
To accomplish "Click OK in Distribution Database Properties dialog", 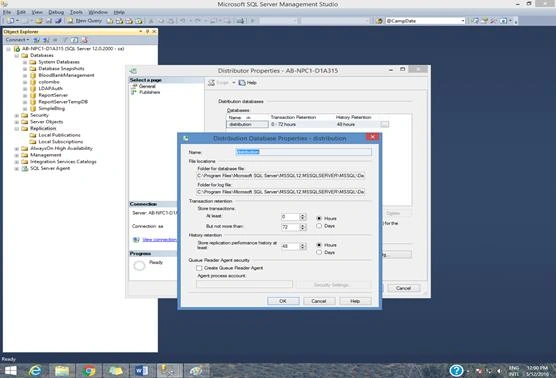I will click(283, 301).
